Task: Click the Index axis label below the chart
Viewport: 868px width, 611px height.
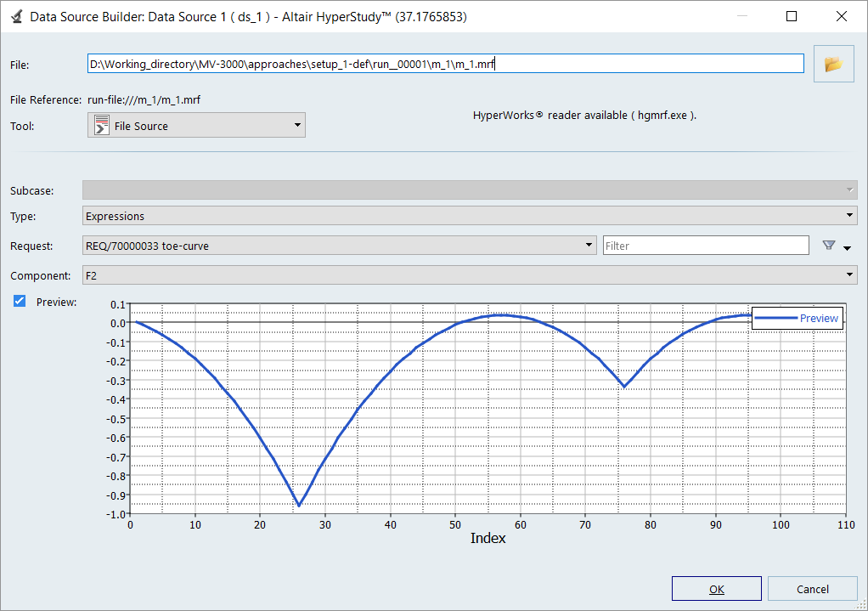Action: [488, 538]
